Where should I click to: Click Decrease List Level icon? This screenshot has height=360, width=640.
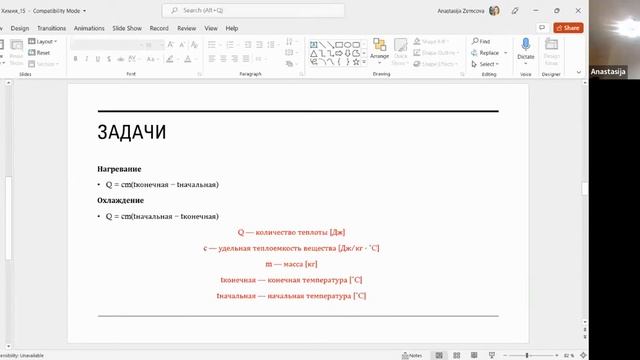248,44
